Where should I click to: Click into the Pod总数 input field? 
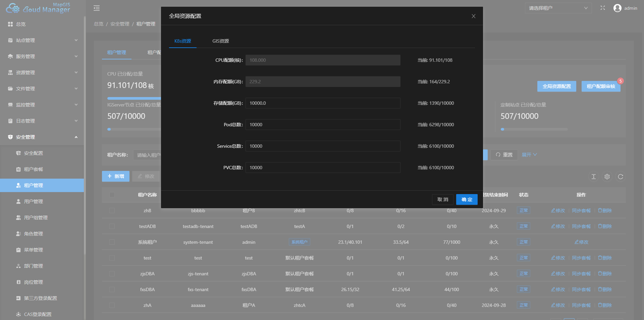[323, 125]
